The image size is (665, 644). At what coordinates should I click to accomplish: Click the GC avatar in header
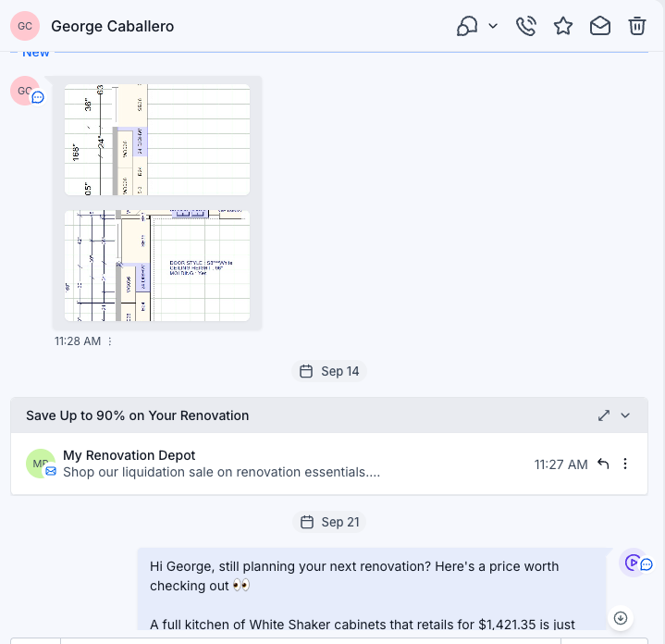[25, 26]
